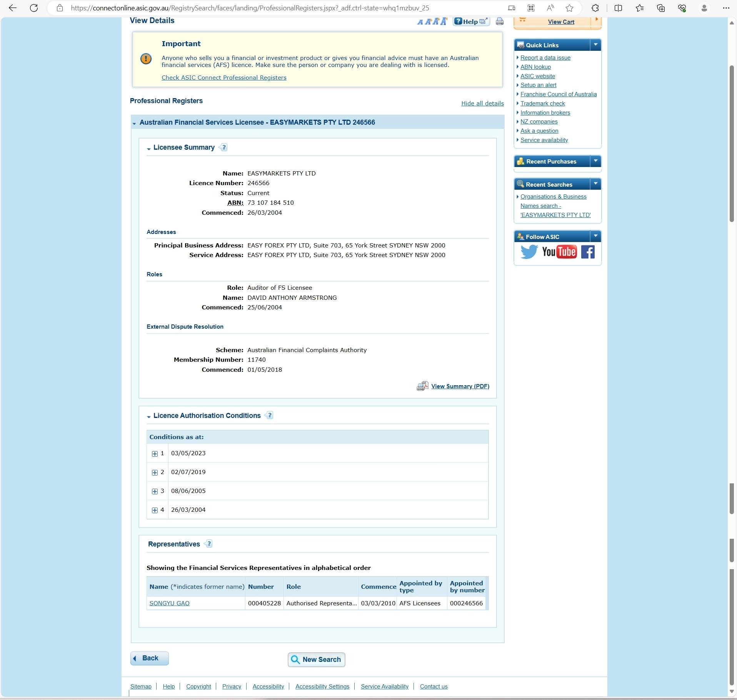Open the app available icon in address bar
The width and height of the screenshot is (737, 700).
512,8
